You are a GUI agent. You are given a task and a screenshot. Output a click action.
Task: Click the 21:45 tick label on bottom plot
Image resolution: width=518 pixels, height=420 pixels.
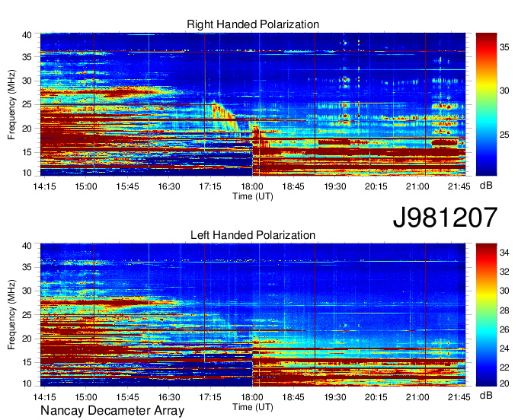tap(459, 397)
